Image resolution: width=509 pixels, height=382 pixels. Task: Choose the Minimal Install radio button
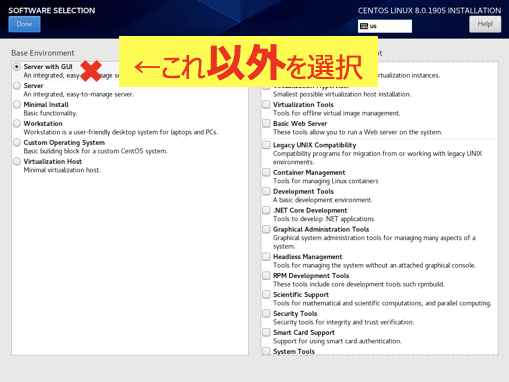click(x=17, y=105)
